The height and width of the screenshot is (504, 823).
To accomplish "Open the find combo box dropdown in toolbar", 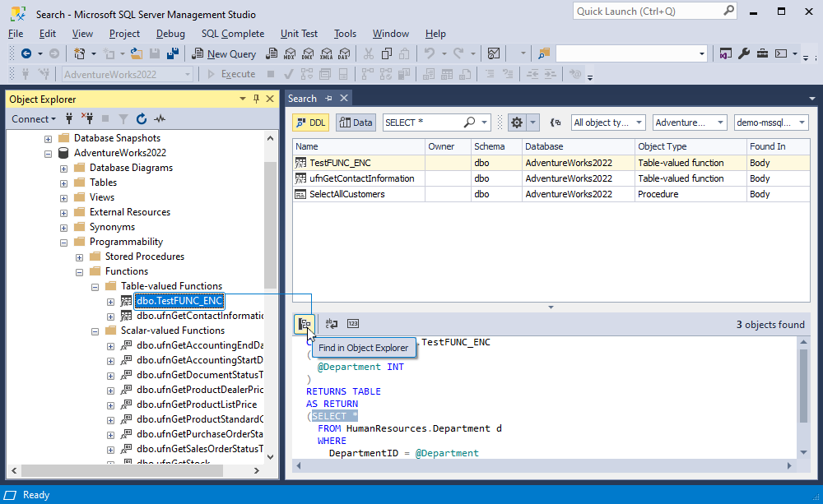I will (x=702, y=53).
